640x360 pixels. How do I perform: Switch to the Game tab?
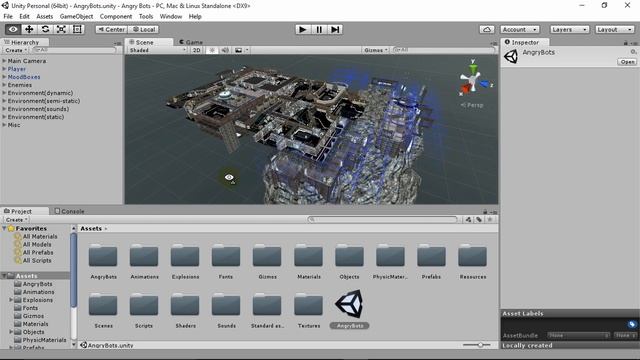point(191,42)
